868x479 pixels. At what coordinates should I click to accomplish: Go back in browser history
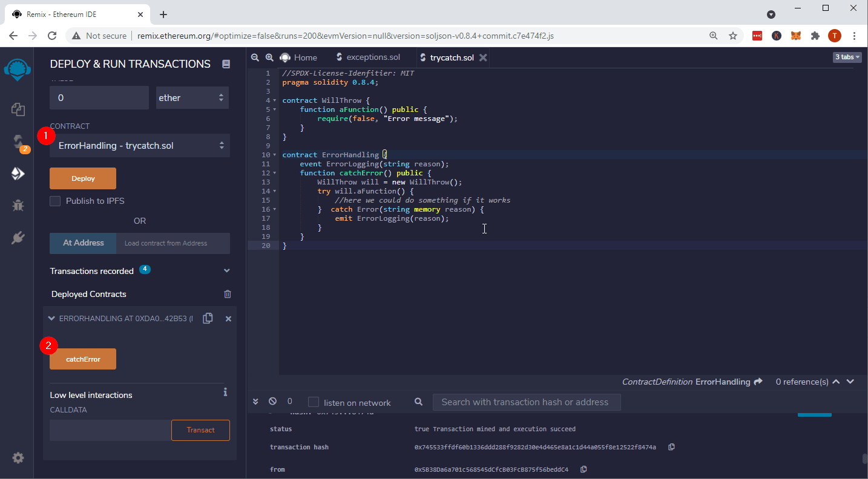(x=13, y=36)
